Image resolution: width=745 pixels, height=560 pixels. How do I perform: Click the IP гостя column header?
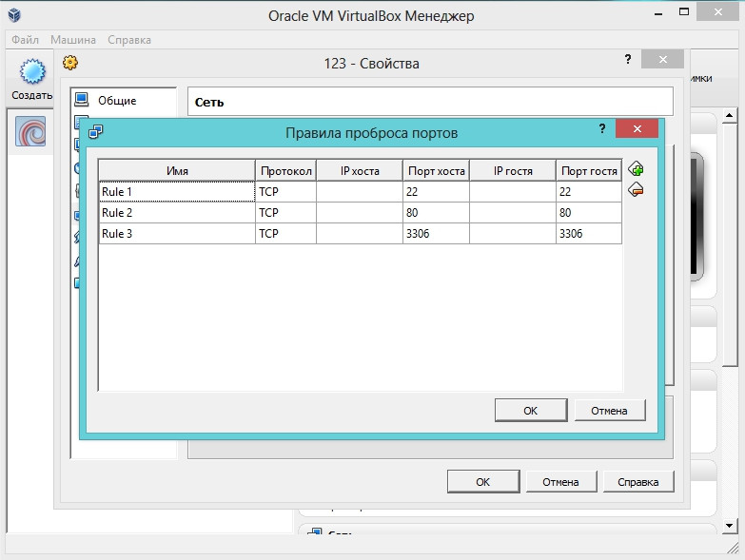513,170
